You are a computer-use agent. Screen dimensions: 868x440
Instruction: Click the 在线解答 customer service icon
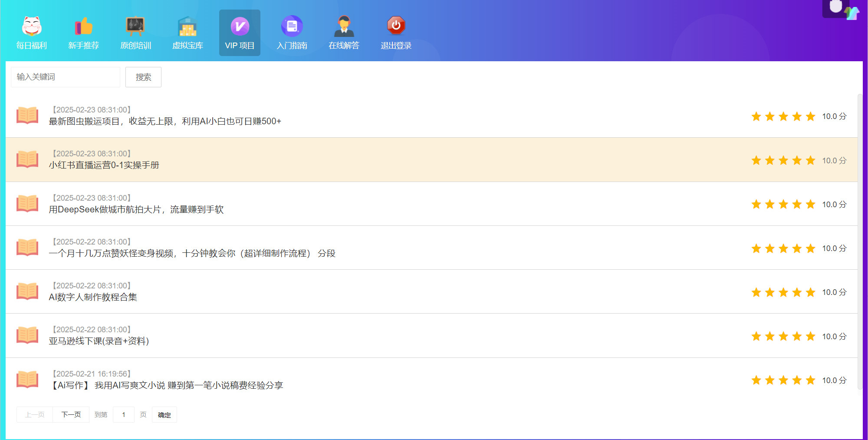coord(344,27)
